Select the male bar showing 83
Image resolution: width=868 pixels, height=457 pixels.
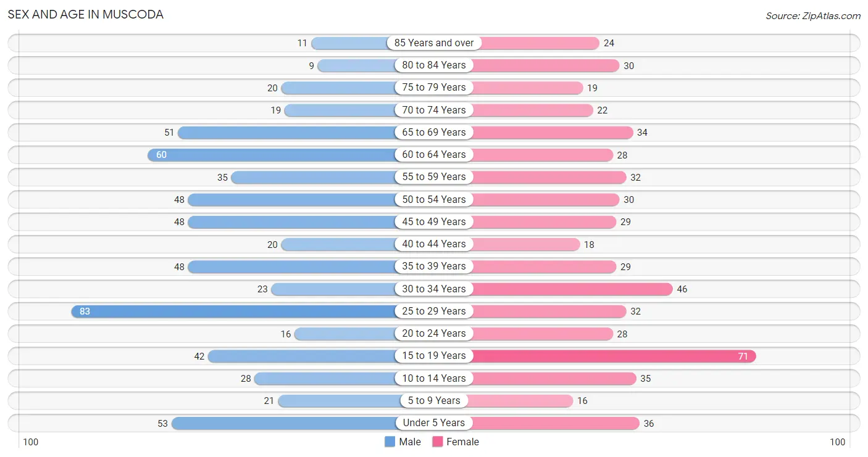point(233,311)
